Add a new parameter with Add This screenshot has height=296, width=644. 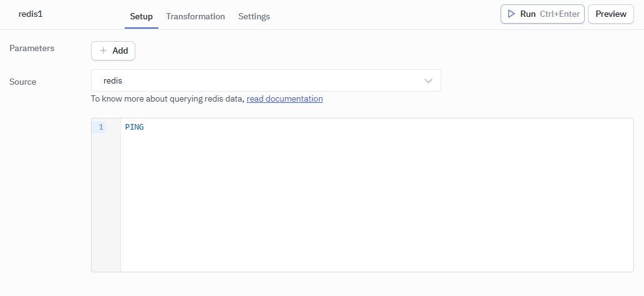point(120,50)
